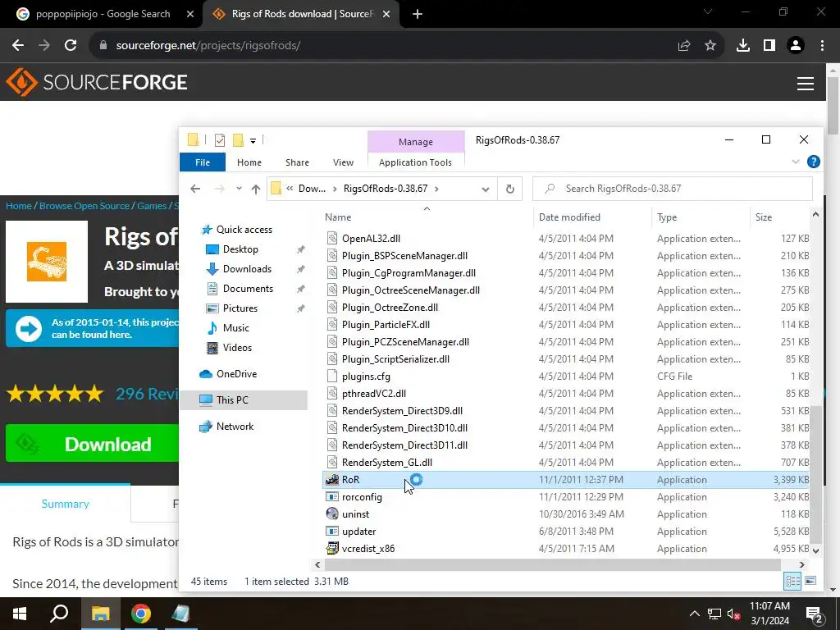Viewport: 840px width, 630px height.
Task: Click the SourceForge logo
Action: click(97, 82)
